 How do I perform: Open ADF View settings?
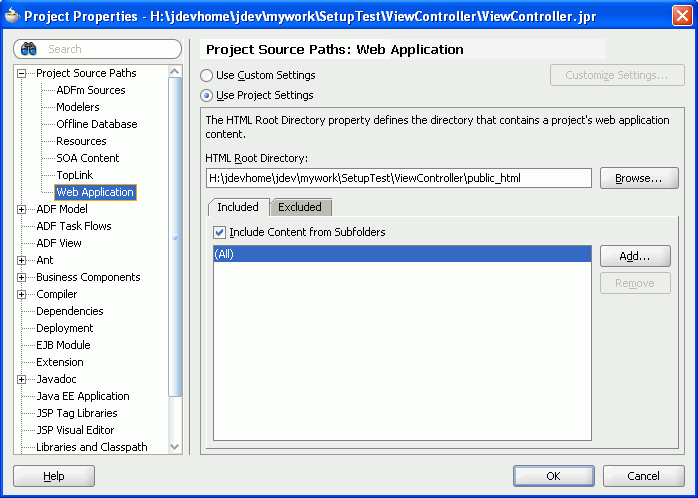59,243
